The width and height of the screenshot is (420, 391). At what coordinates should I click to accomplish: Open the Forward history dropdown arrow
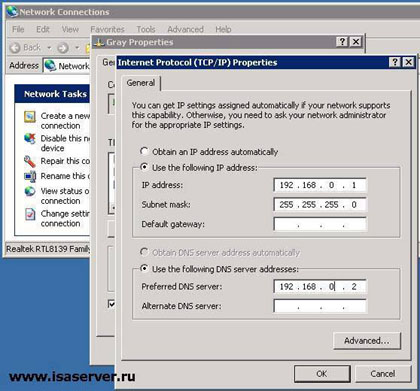click(x=77, y=48)
